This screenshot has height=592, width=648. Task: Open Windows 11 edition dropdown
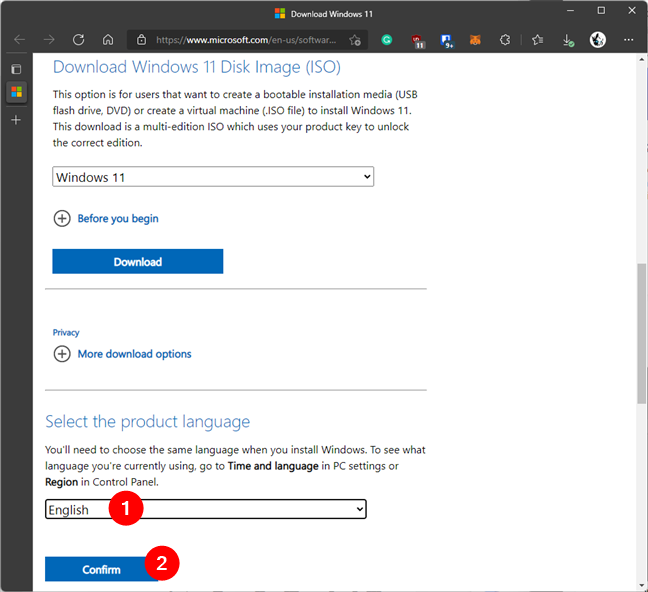pyautogui.click(x=213, y=177)
